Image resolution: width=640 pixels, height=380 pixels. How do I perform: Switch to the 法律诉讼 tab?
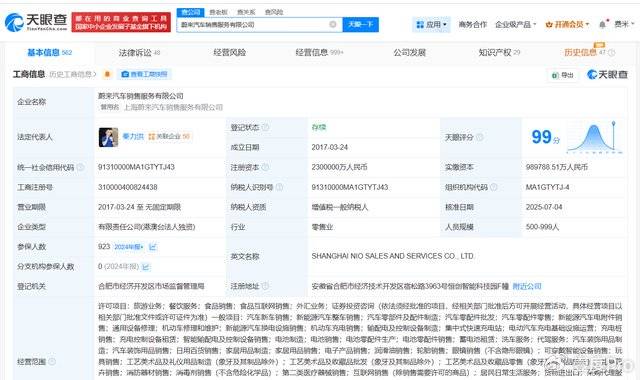pos(139,53)
